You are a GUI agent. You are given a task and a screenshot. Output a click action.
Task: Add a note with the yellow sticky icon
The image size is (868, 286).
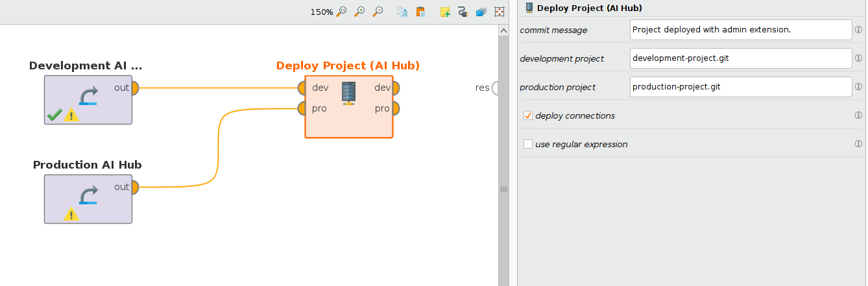pyautogui.click(x=445, y=12)
